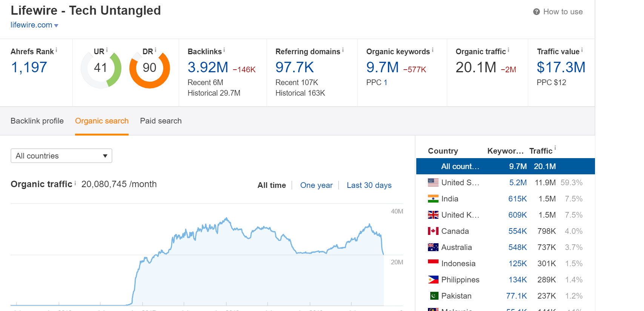Open Philippines keywords count 134K
The image size is (644, 311).
click(518, 280)
